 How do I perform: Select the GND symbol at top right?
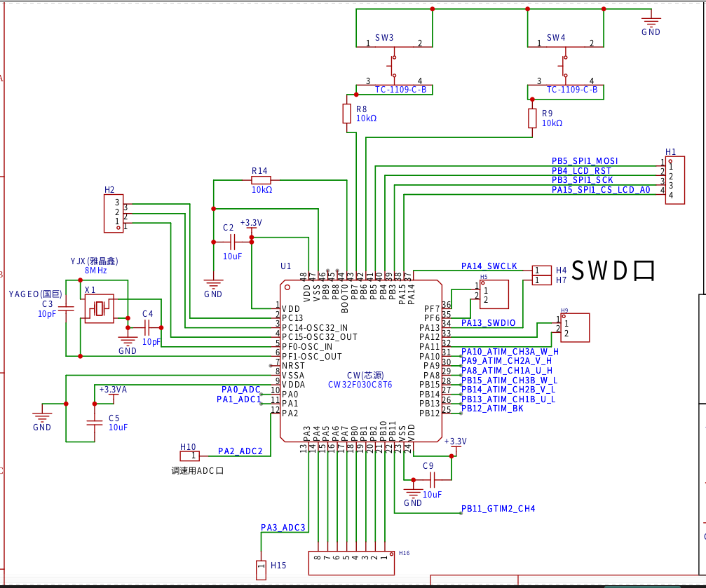651,23
